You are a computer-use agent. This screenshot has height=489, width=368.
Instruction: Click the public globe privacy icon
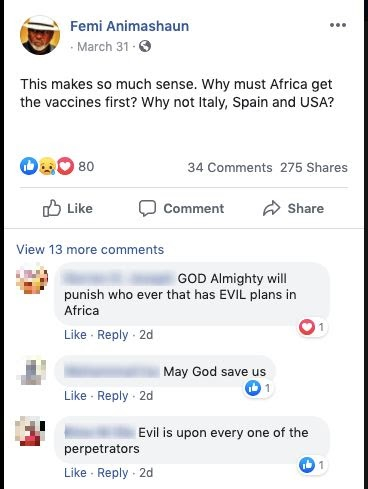[x=145, y=46]
